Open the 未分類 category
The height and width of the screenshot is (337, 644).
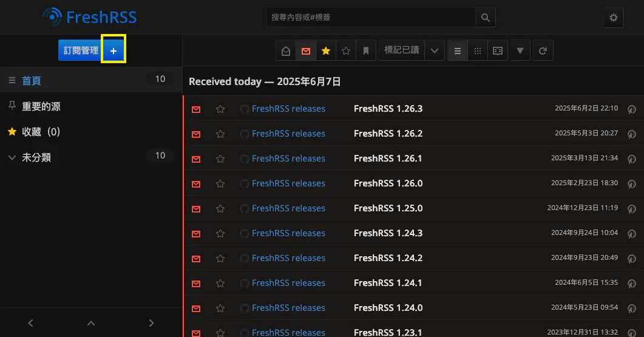36,157
